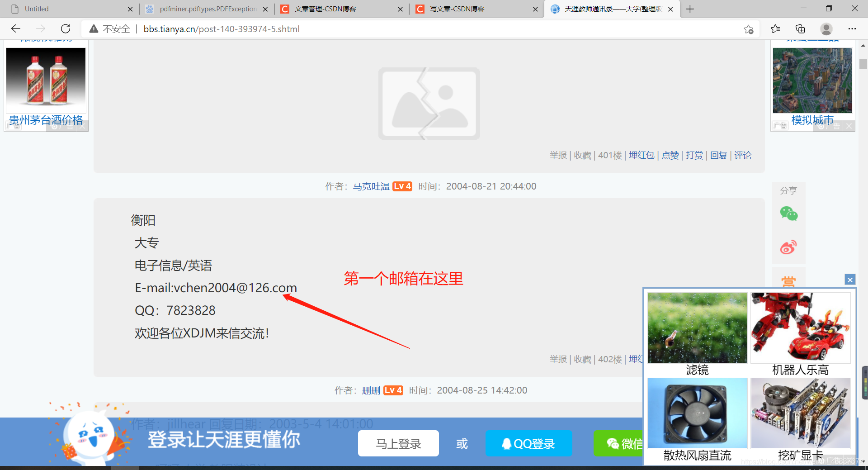The height and width of the screenshot is (470, 868).
Task: Click the 滤镜 ad thumbnail
Action: [697, 328]
